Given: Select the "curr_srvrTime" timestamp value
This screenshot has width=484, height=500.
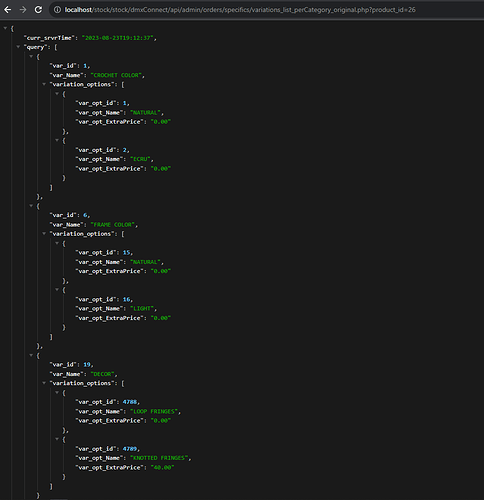Looking at the screenshot, I should click(x=118, y=38).
